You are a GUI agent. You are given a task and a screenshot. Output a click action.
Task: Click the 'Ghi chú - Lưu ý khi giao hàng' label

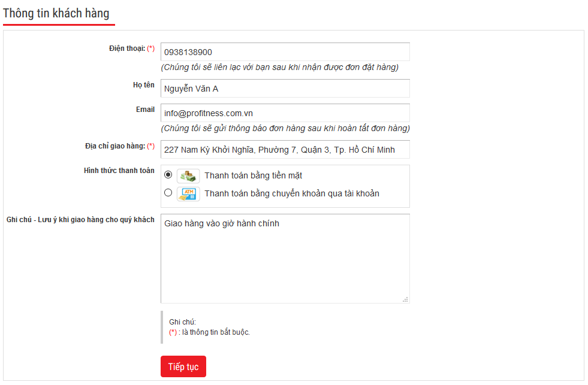[x=80, y=220]
